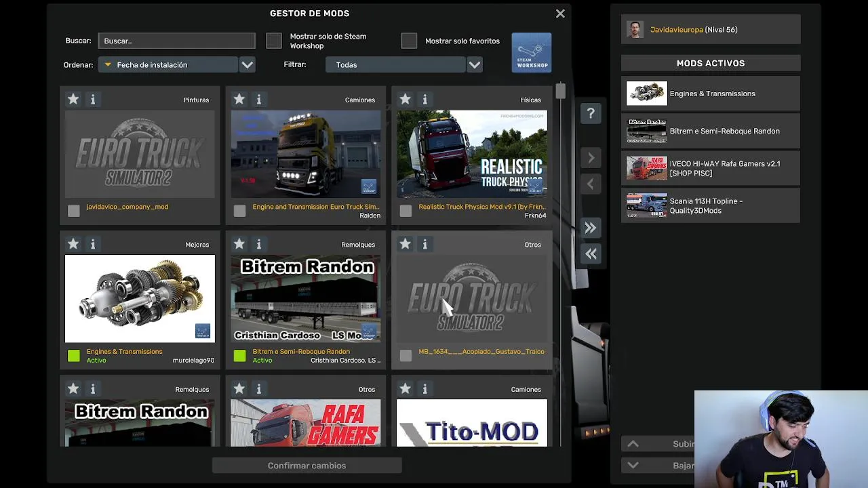Check the javidavico_company_mod checkbox
The height and width of the screenshot is (488, 868).
pos(74,211)
